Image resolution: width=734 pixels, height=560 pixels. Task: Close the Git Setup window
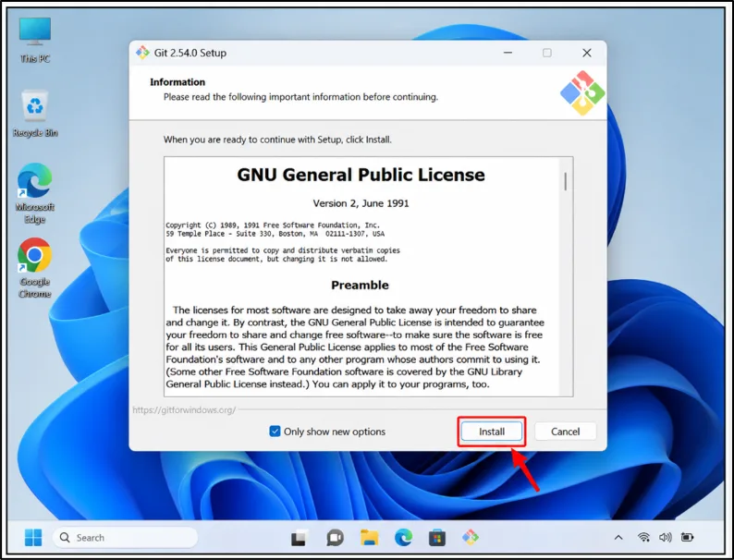tap(586, 53)
